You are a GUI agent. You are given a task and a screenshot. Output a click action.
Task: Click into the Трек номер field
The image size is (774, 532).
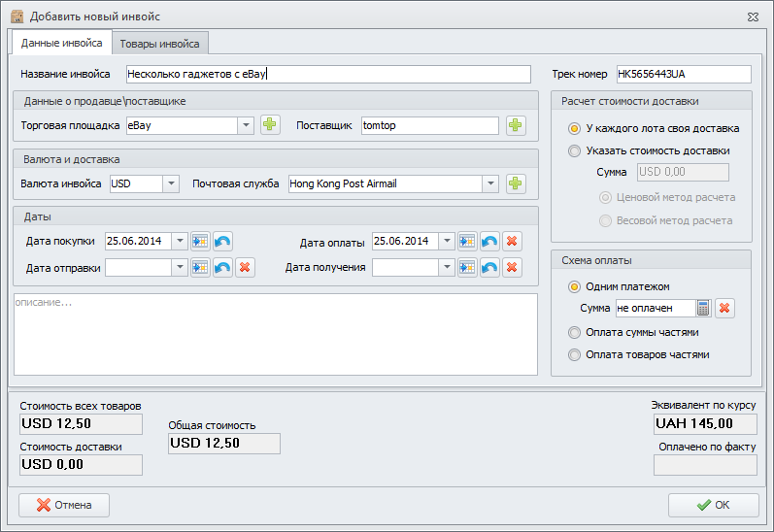coord(683,74)
